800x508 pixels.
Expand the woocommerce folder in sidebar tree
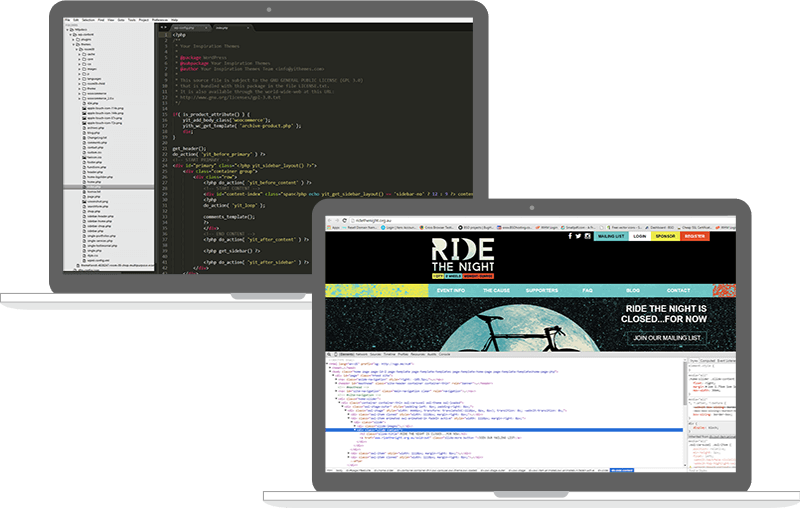(79, 93)
